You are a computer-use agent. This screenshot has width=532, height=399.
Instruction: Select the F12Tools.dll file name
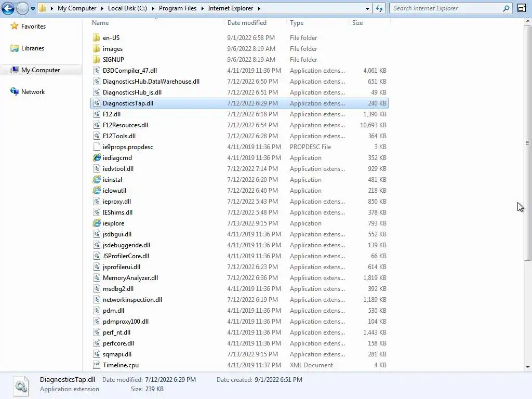(119, 136)
